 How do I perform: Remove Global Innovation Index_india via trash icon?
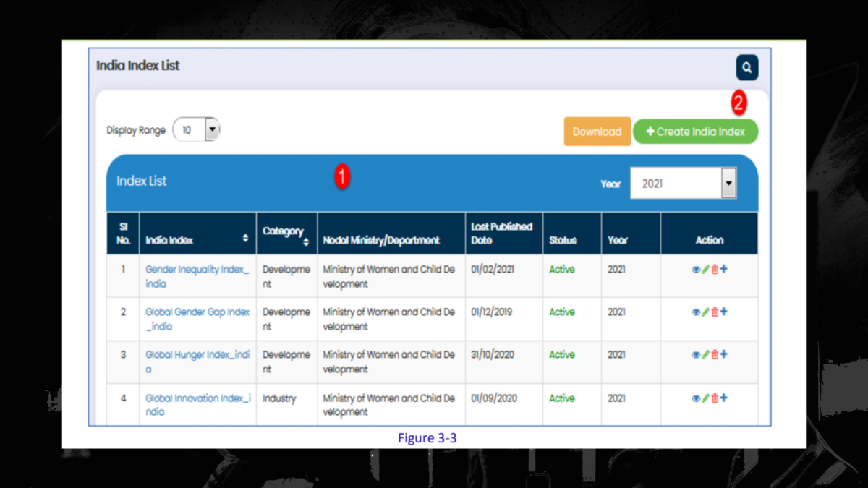click(715, 398)
